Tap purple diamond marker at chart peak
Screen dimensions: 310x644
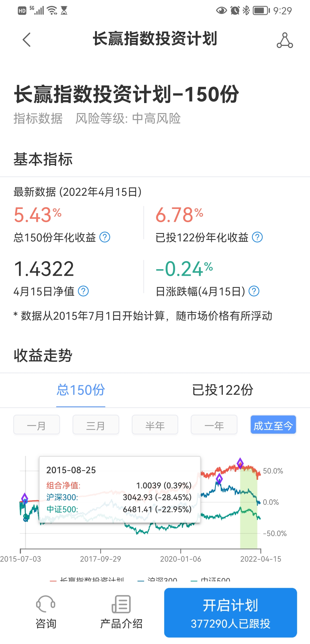pyautogui.click(x=240, y=463)
